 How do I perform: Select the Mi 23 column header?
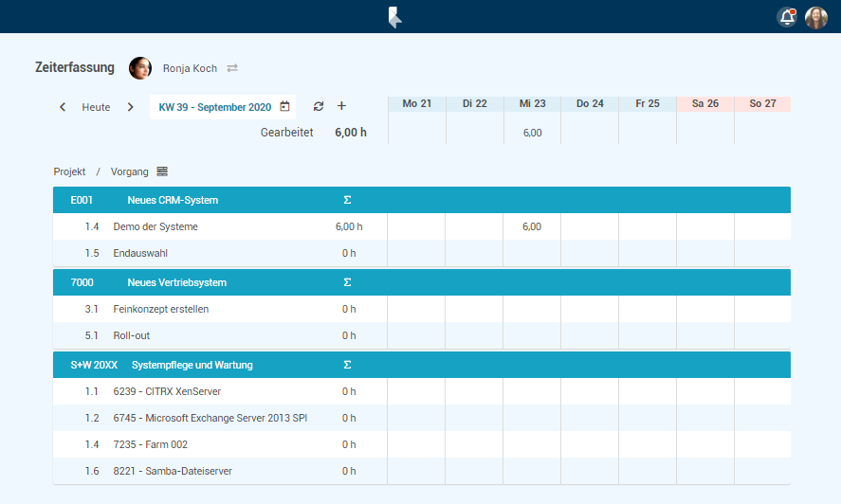tap(532, 103)
